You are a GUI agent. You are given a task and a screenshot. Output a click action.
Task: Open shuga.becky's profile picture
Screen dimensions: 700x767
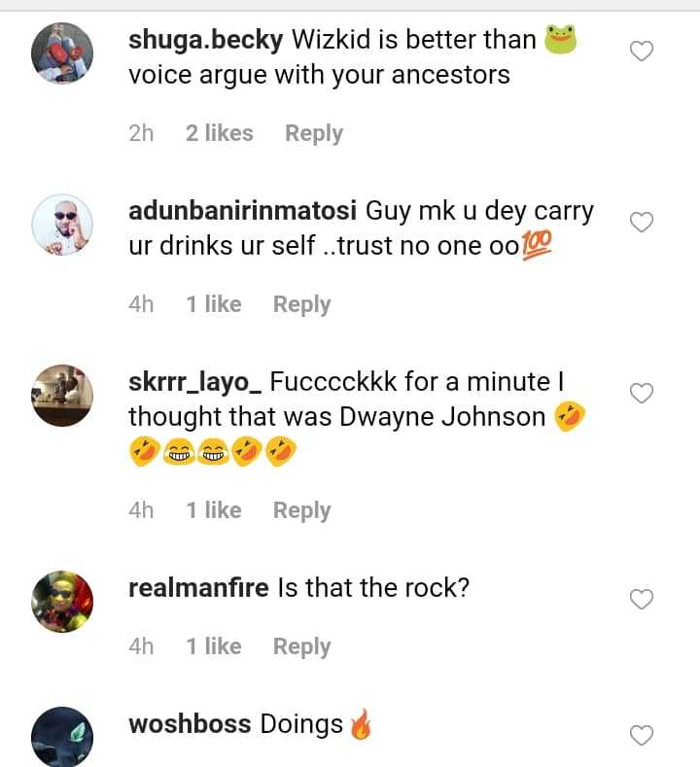coord(62,53)
